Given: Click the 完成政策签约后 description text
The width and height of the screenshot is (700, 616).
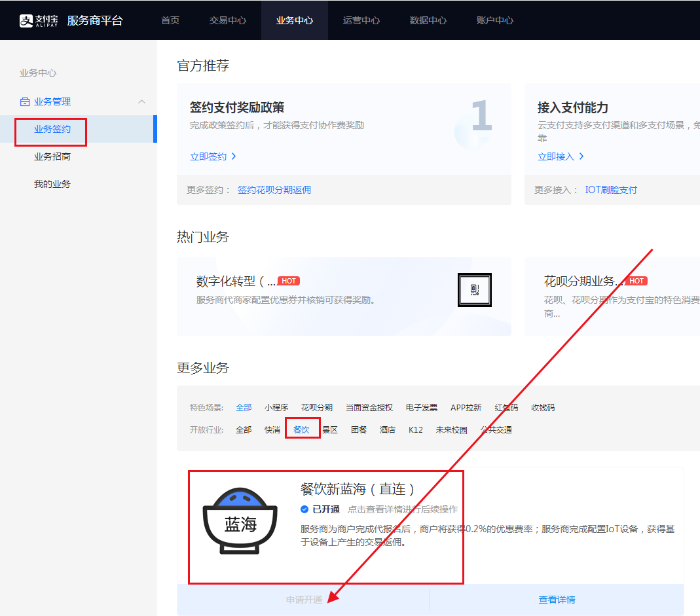Looking at the screenshot, I should [277, 125].
